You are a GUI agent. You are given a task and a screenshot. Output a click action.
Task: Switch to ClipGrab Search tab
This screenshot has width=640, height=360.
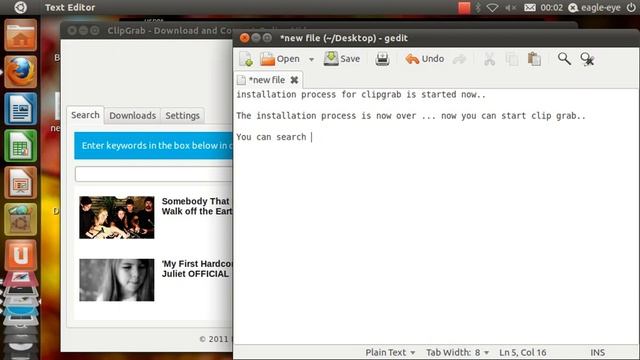tap(85, 115)
